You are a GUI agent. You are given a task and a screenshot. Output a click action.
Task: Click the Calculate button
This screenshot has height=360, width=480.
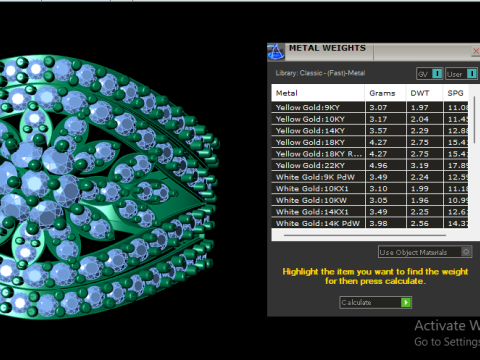tap(375, 302)
